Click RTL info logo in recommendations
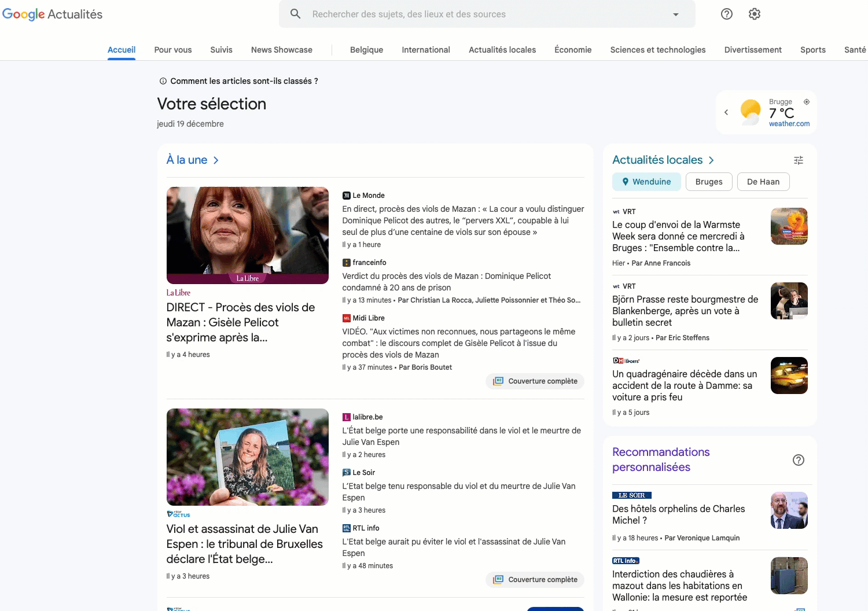 pos(626,561)
